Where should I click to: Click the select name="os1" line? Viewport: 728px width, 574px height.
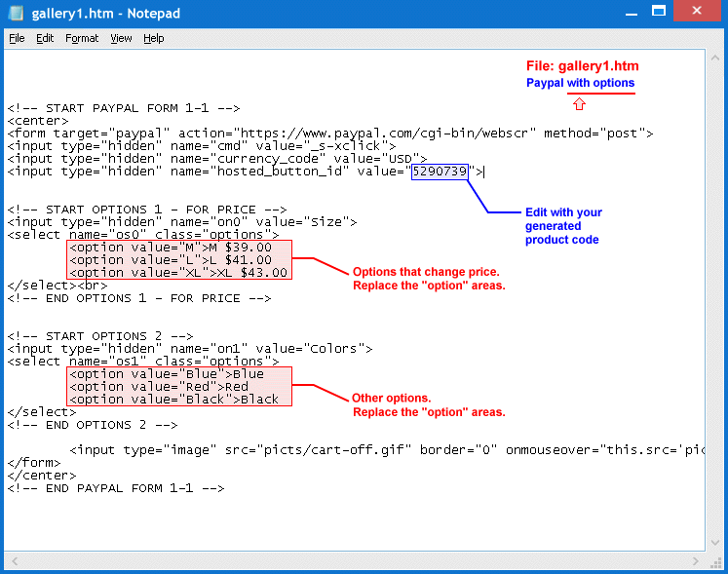pyautogui.click(x=143, y=362)
